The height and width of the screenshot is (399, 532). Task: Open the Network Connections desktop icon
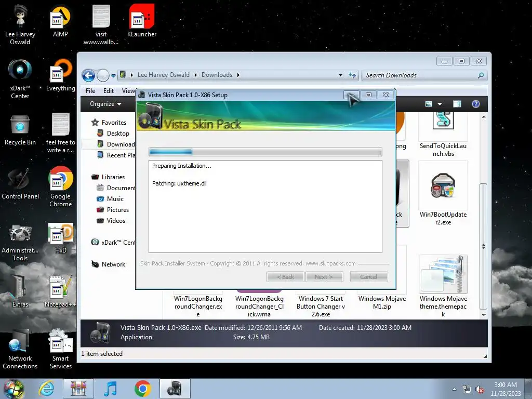coord(20,350)
